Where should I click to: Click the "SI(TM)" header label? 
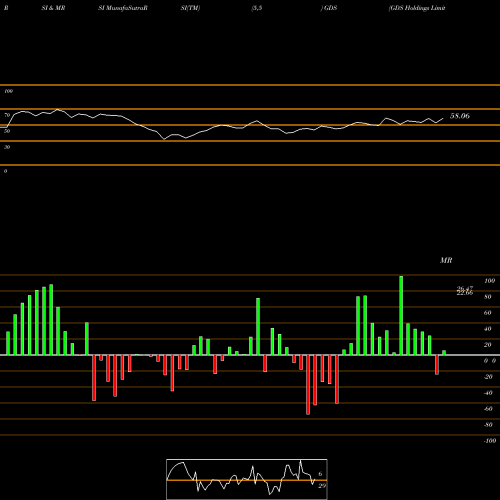click(190, 8)
